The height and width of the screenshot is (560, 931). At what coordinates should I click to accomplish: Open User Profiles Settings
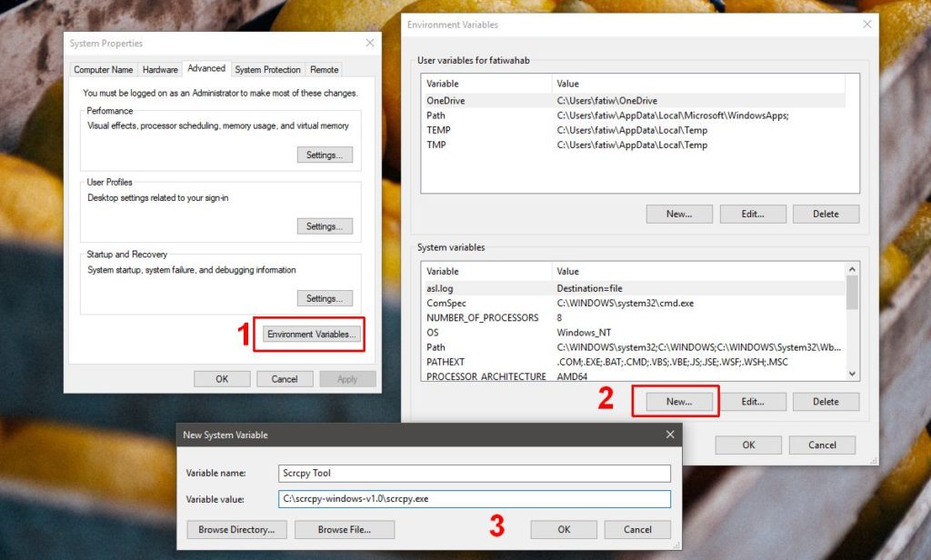325,225
